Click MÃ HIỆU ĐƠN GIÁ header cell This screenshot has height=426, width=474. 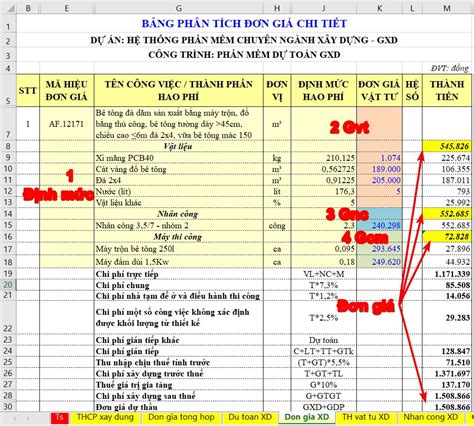click(67, 90)
